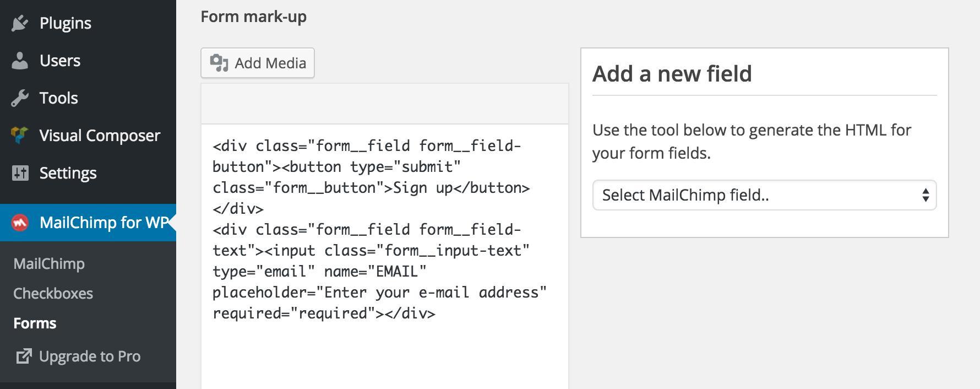Click the Visual Composer cube icon
This screenshot has width=980, height=389.
(x=20, y=136)
